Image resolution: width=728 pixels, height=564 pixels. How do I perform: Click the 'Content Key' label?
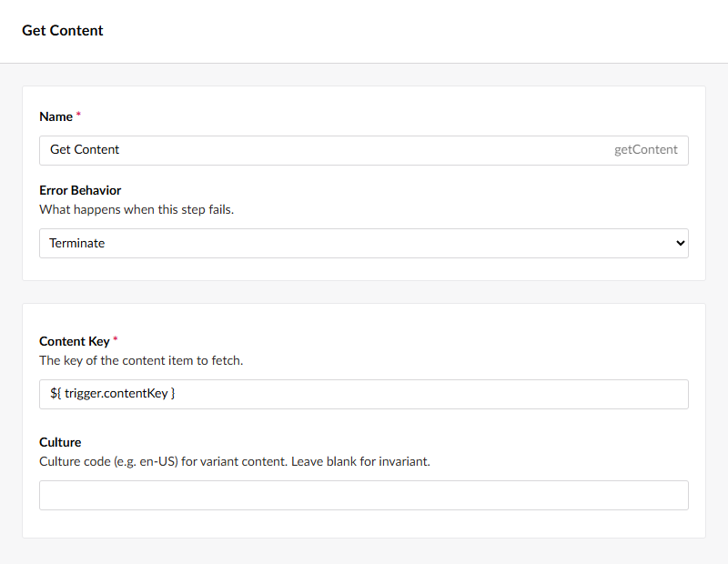point(75,341)
